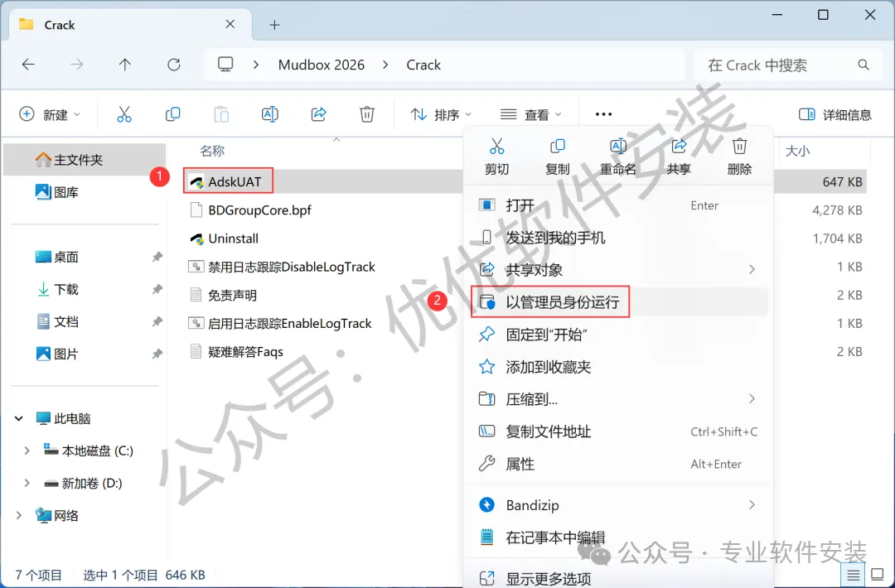Click Crack in the address bar
The width and height of the screenshot is (895, 588).
point(423,65)
